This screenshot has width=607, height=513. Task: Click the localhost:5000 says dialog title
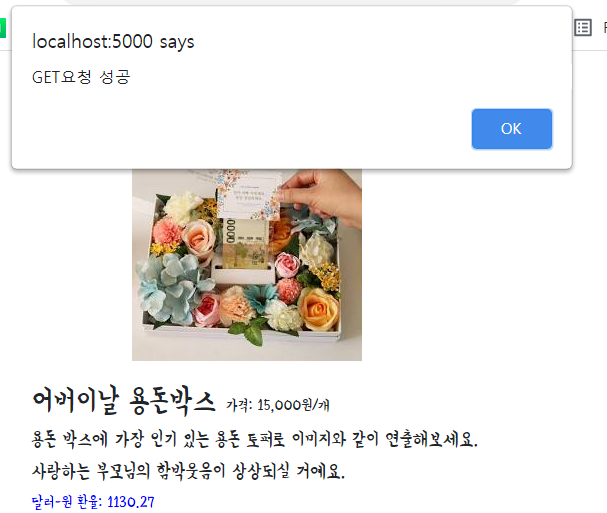(113, 41)
